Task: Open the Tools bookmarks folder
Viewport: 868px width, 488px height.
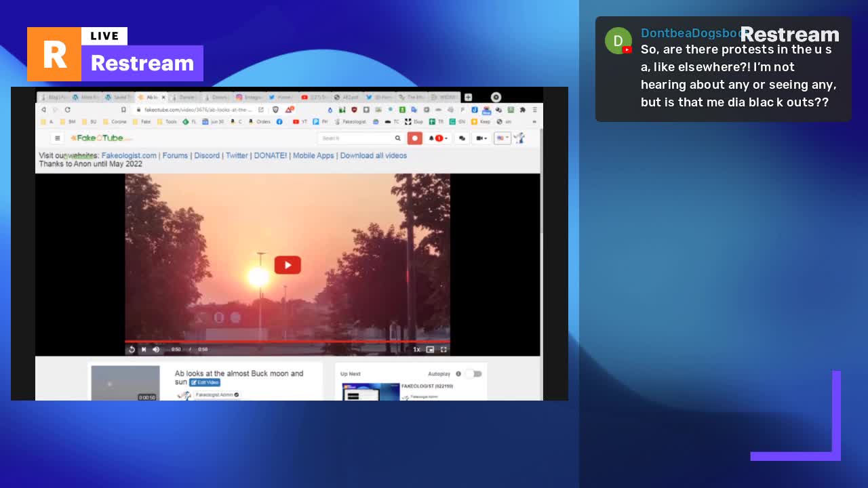Action: (x=167, y=122)
